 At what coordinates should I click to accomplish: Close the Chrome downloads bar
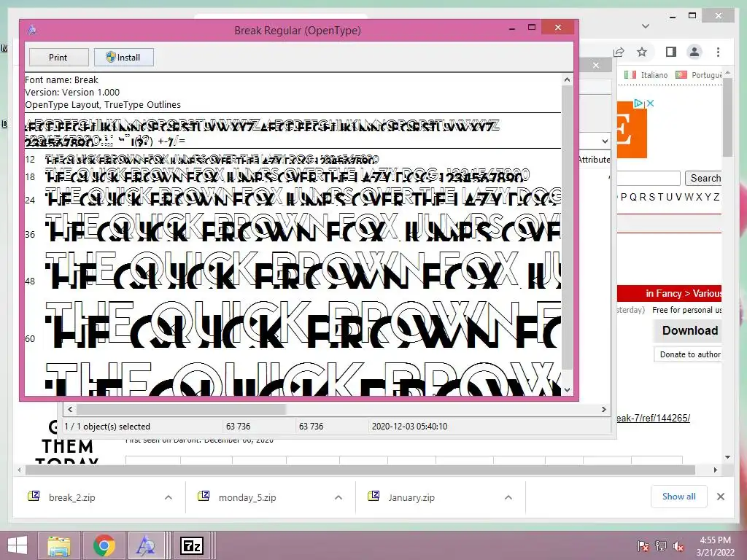720,497
